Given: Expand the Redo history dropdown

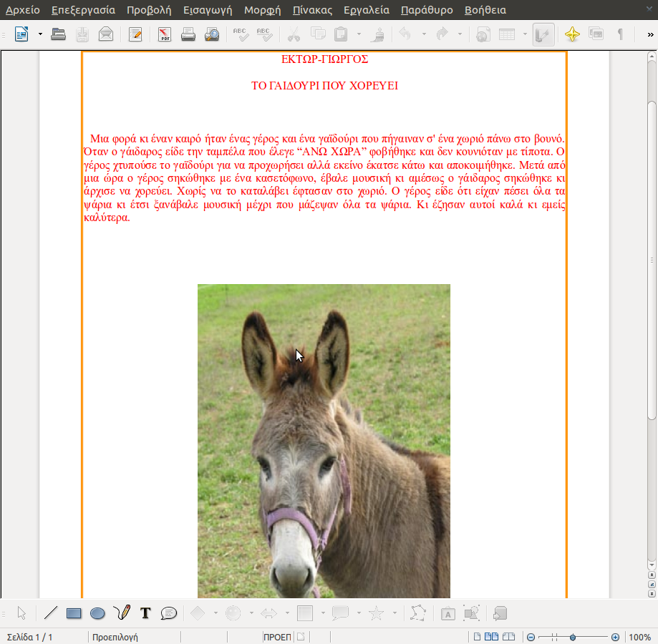Looking at the screenshot, I should [x=460, y=34].
